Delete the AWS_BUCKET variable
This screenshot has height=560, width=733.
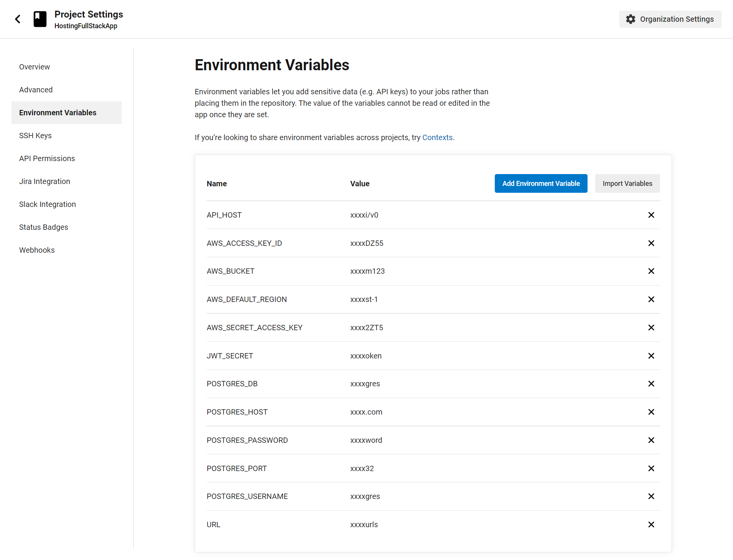(651, 271)
